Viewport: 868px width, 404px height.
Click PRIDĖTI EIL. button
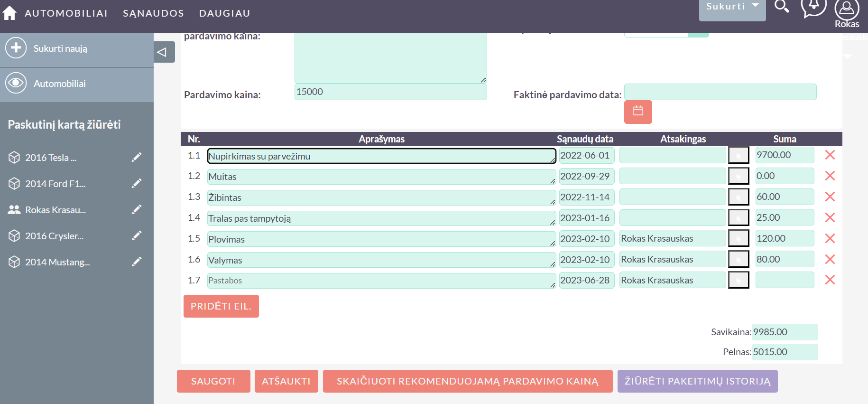[221, 306]
